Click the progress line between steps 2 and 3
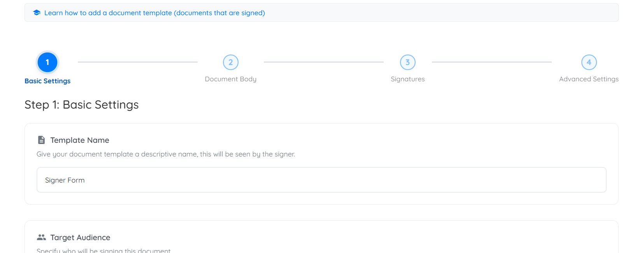The height and width of the screenshot is (253, 644). pyautogui.click(x=324, y=62)
